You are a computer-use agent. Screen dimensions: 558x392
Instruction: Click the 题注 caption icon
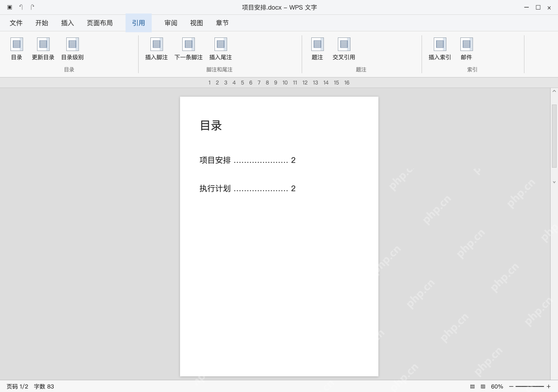317,44
